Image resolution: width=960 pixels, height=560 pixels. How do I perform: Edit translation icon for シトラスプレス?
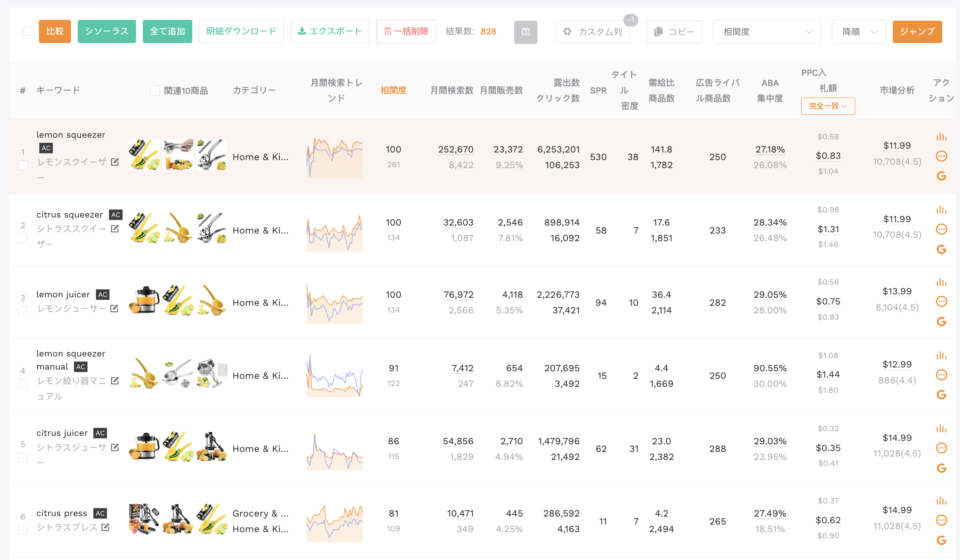click(x=106, y=527)
